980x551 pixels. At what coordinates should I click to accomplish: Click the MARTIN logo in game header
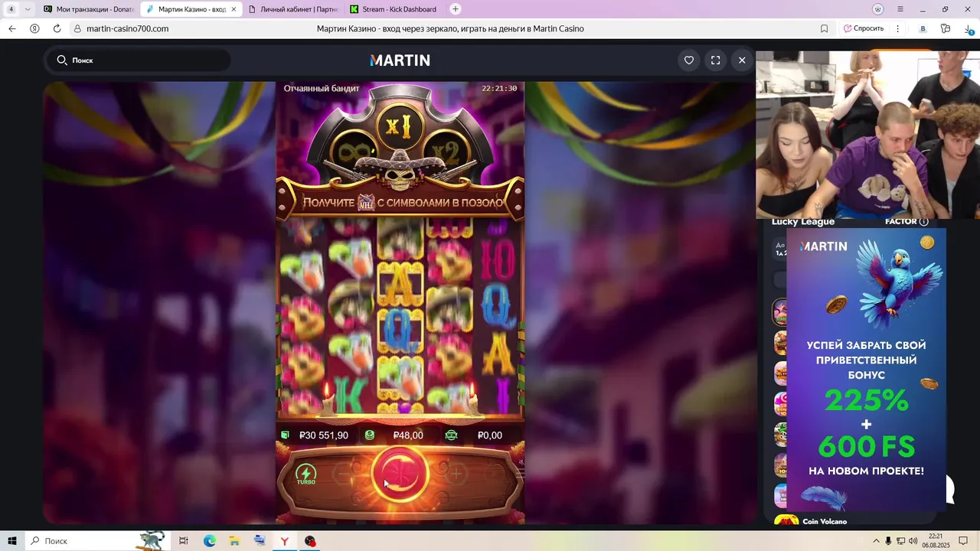400,60
